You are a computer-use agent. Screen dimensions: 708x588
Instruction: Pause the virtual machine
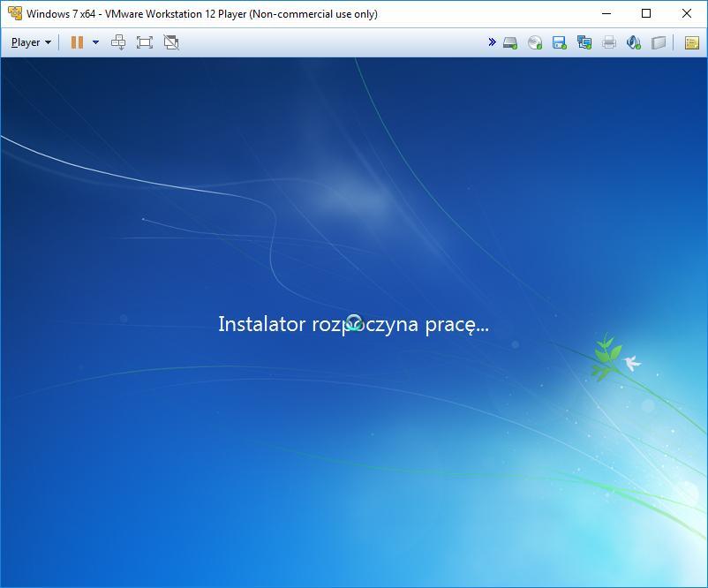point(77,42)
